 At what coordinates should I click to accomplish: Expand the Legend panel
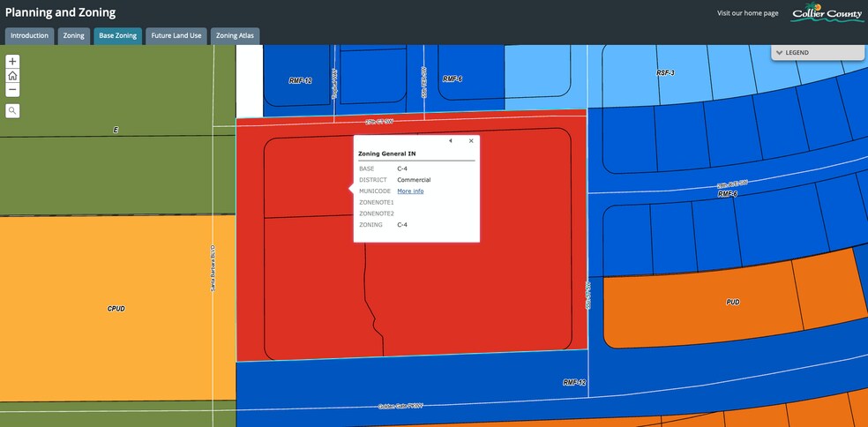(x=818, y=53)
